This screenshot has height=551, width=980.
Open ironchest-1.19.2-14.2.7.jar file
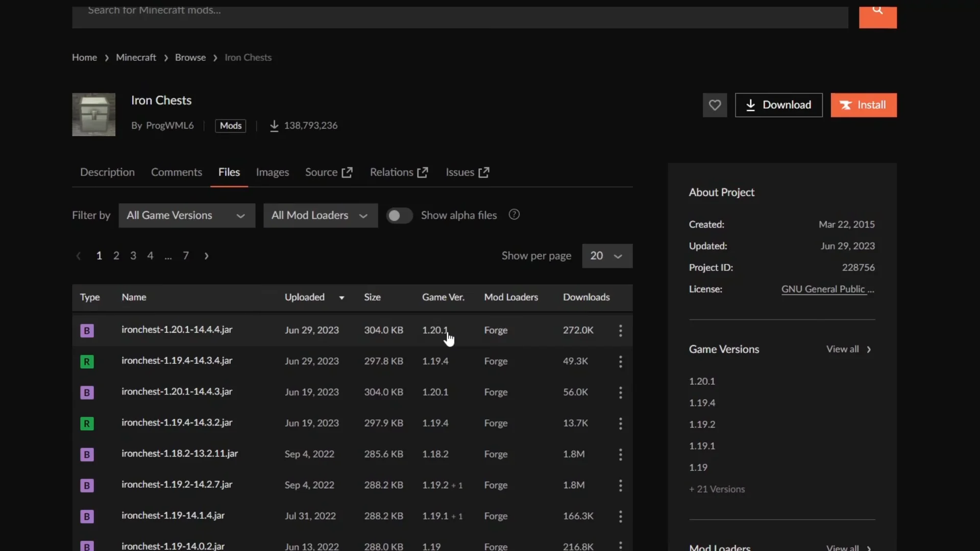click(177, 485)
